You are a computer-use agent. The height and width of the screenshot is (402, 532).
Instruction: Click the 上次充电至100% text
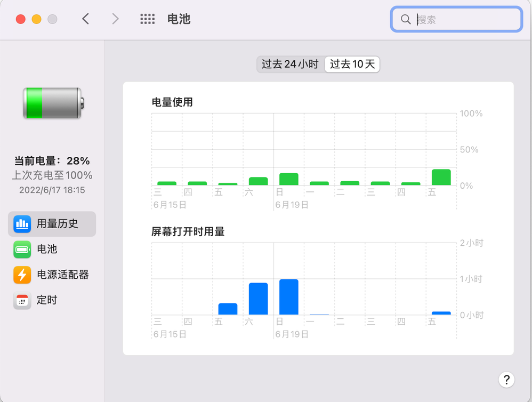(52, 175)
